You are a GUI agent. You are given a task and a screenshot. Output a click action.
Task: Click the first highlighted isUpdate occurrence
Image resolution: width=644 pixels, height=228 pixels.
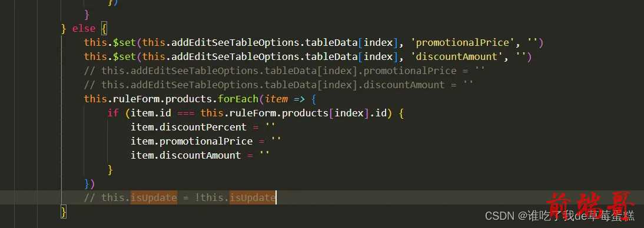click(x=154, y=197)
